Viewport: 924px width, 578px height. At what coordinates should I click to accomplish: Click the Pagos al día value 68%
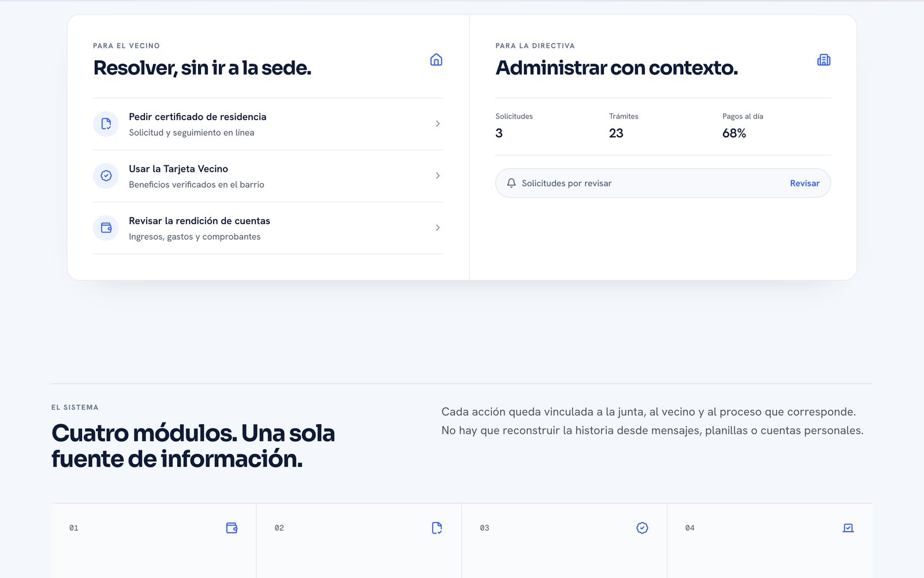(734, 133)
